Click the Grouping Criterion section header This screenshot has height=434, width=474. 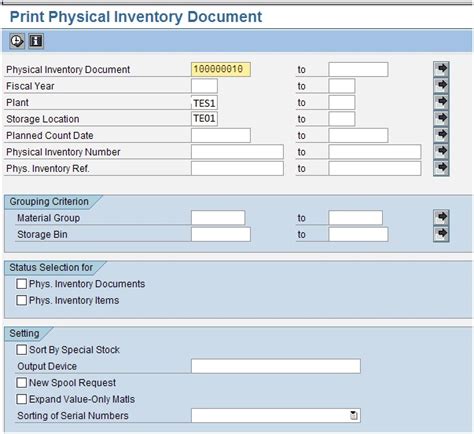tap(49, 201)
